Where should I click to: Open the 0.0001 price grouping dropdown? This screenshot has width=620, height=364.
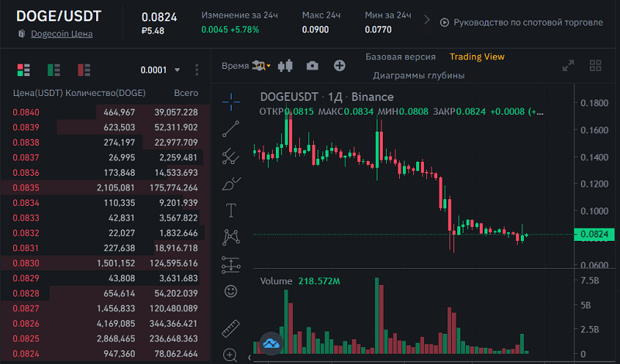pos(160,70)
